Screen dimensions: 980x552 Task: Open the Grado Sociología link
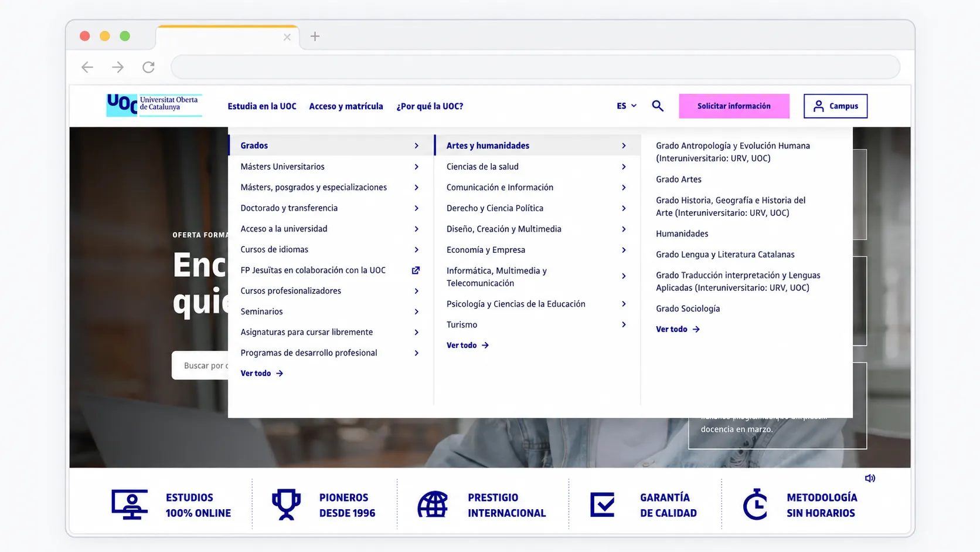[688, 309]
